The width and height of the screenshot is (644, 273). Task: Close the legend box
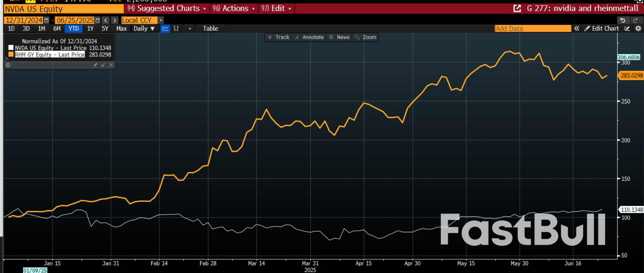point(111,65)
